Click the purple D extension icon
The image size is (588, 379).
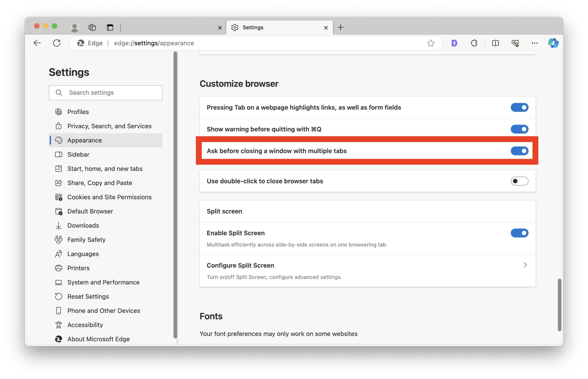coord(454,43)
